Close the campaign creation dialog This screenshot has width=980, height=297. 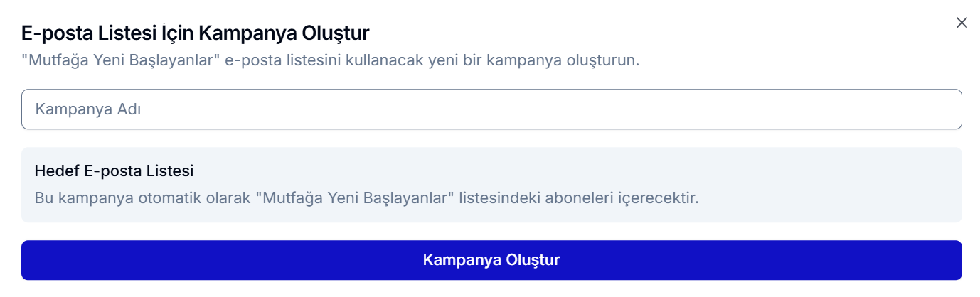click(x=962, y=23)
